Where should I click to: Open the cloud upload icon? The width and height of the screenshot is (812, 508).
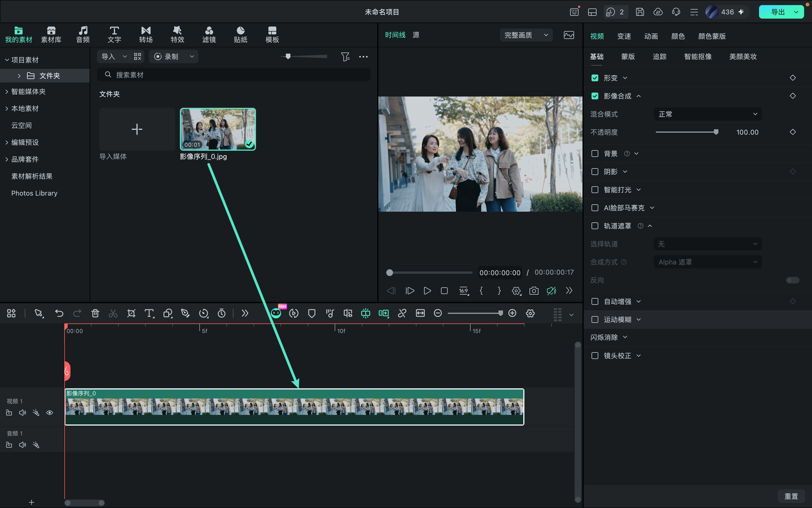[x=658, y=12]
